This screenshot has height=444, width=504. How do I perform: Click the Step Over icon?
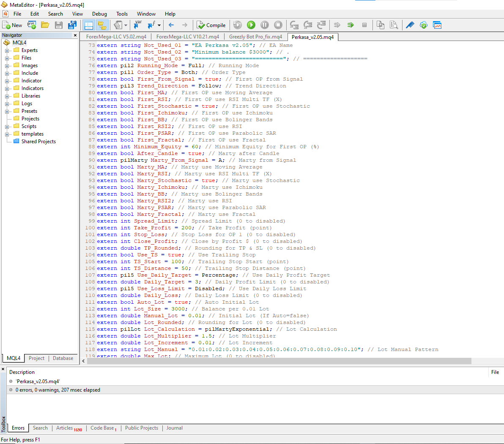308,25
